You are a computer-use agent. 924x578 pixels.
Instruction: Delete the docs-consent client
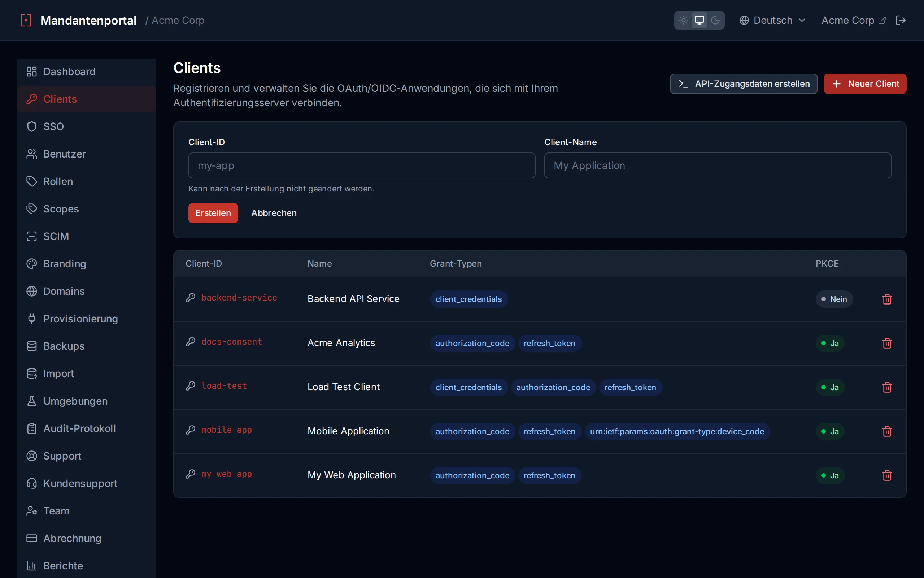(x=887, y=343)
